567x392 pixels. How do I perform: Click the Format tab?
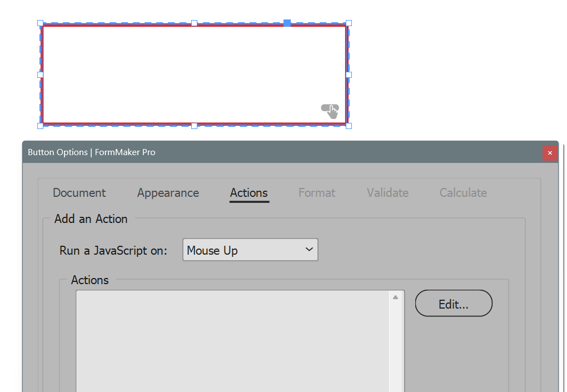(316, 193)
